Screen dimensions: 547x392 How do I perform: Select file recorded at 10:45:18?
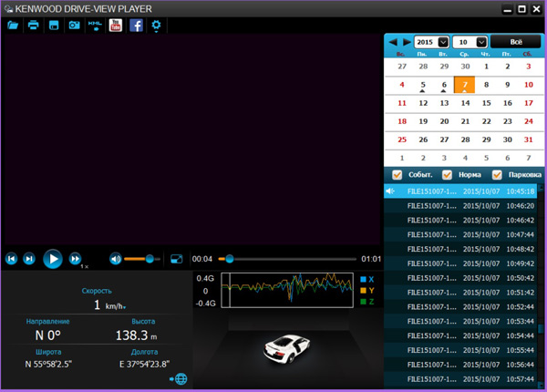point(460,191)
